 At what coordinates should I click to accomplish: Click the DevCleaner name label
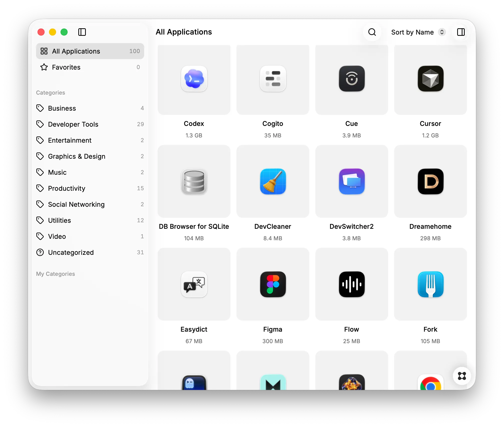pyautogui.click(x=273, y=227)
